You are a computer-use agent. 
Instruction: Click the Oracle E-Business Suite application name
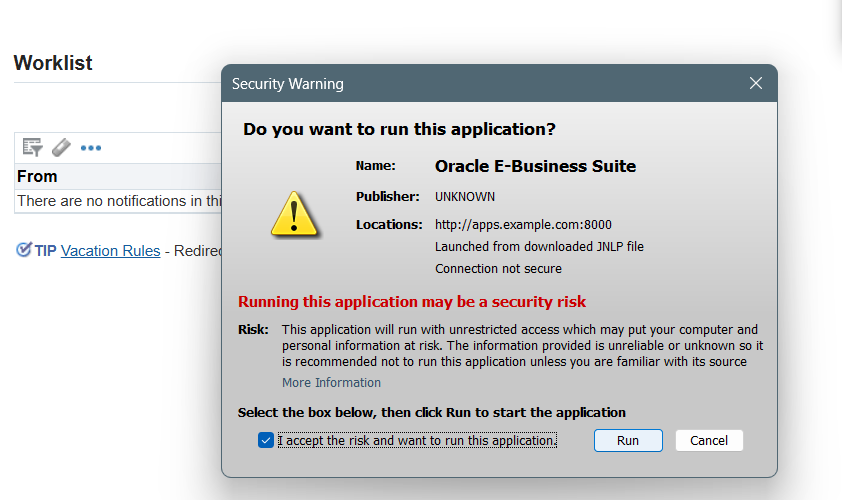(535, 166)
